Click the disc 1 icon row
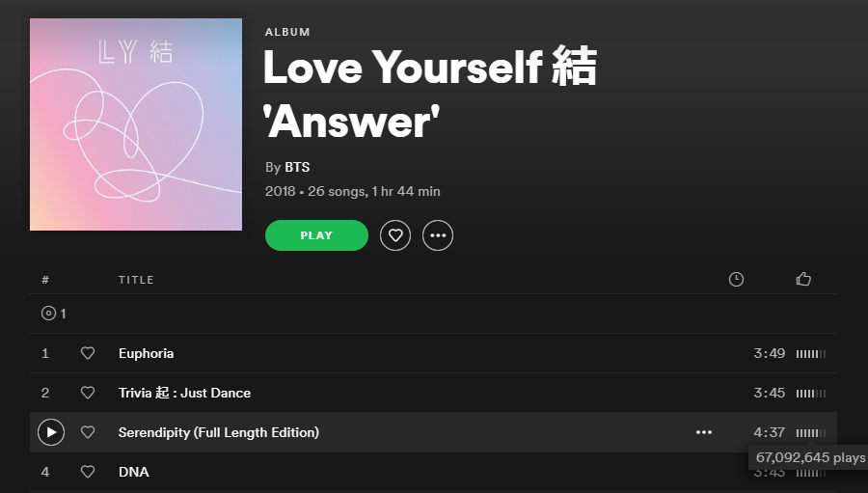Screen dimensions: 868x493 coord(433,314)
